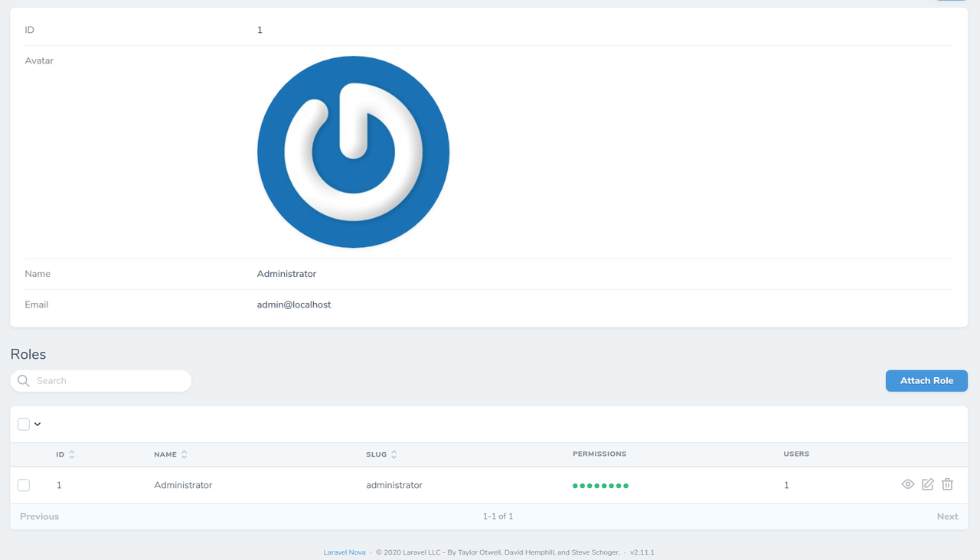This screenshot has height=560, width=980.
Task: Click the version text v2.11.1
Action: click(642, 552)
